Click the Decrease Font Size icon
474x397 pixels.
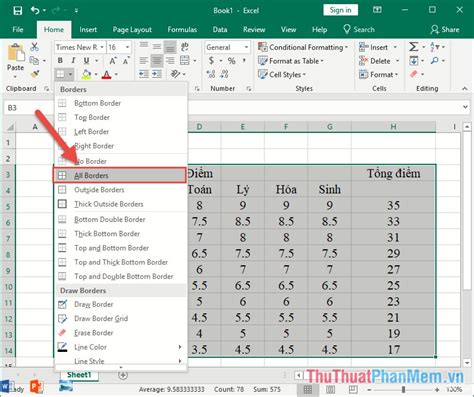(x=126, y=61)
